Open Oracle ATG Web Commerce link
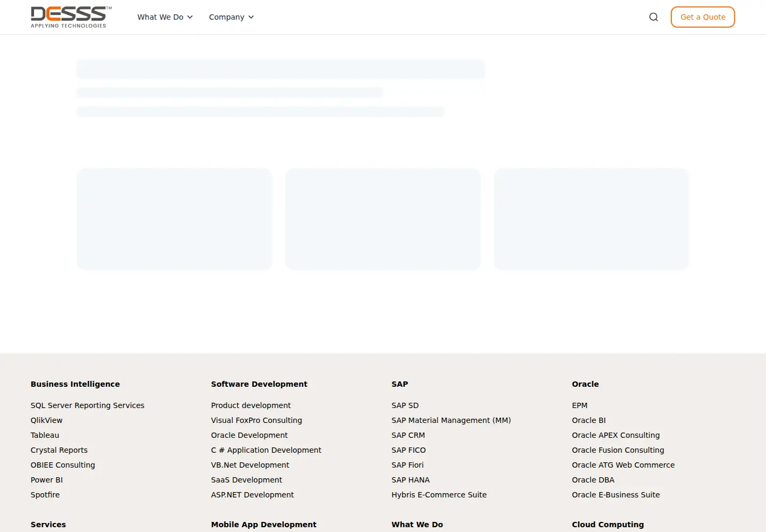Viewport: 766px width, 532px height. pyautogui.click(x=623, y=465)
